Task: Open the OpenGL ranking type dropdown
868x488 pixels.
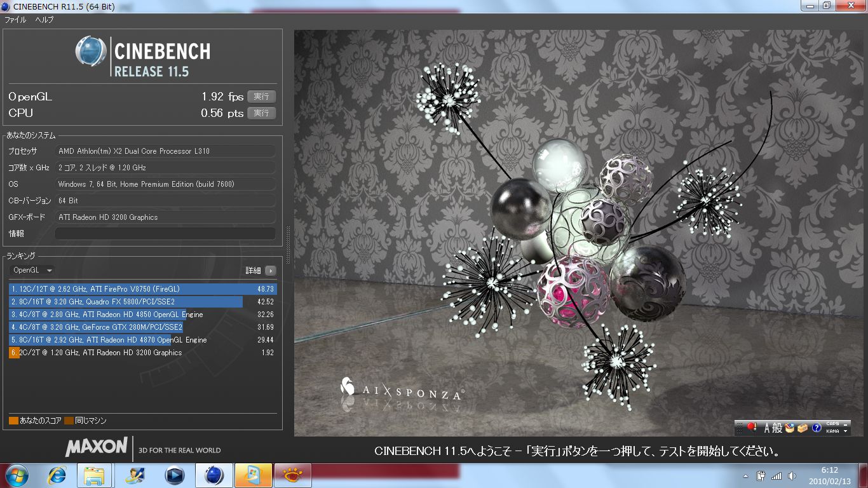Action: click(32, 270)
